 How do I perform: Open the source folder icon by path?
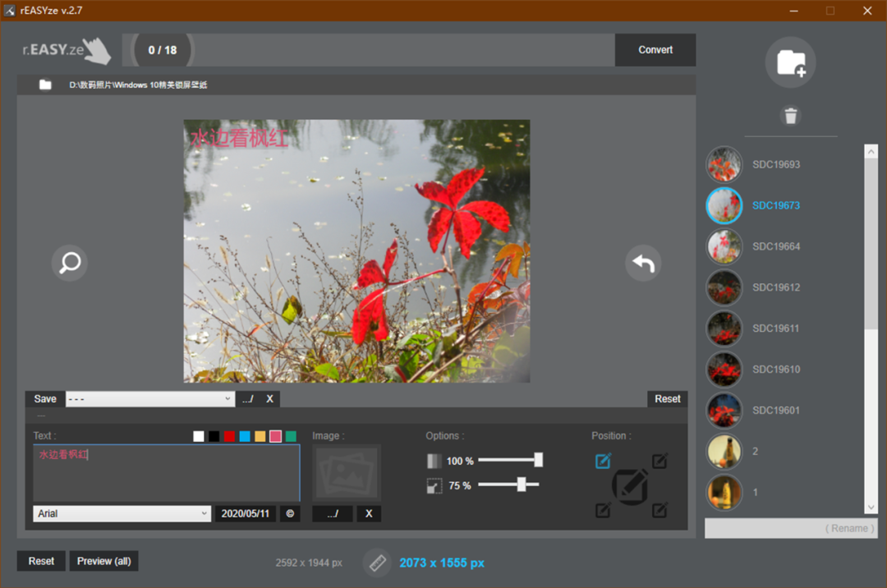click(x=45, y=85)
